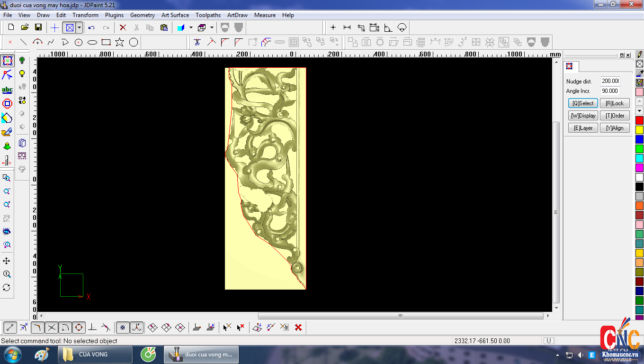This screenshot has height=364, width=644.
Task: Toggle the intersection snap mode
Action: (x=52, y=327)
